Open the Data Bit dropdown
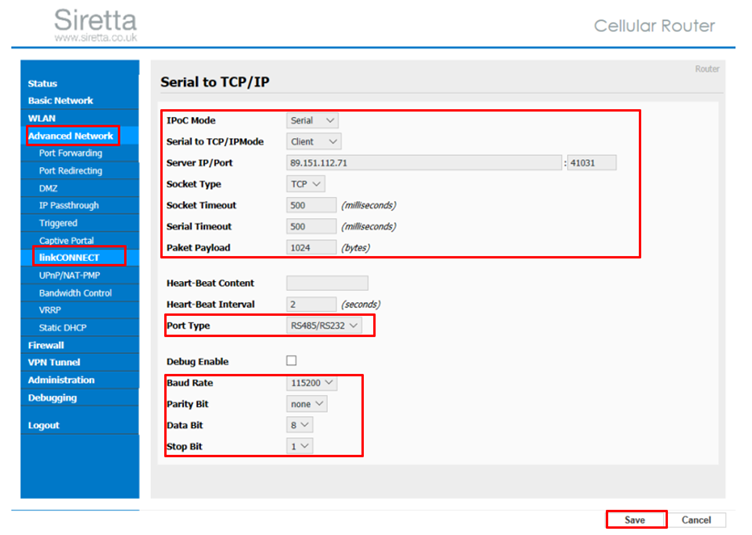This screenshot has width=752, height=535. click(299, 425)
